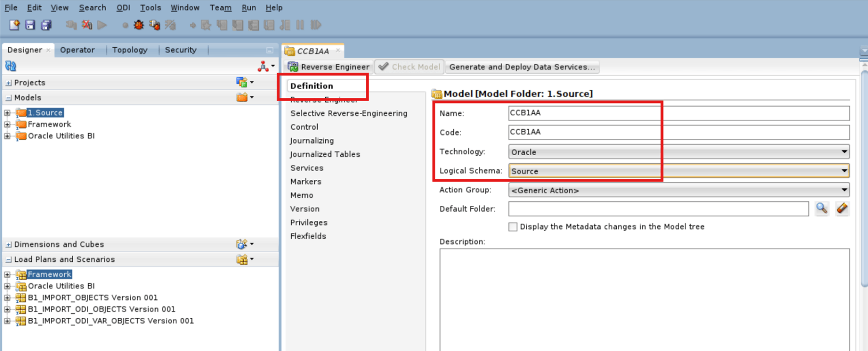Click into the Description text area
Screen dimensions: 868x351
click(x=644, y=299)
